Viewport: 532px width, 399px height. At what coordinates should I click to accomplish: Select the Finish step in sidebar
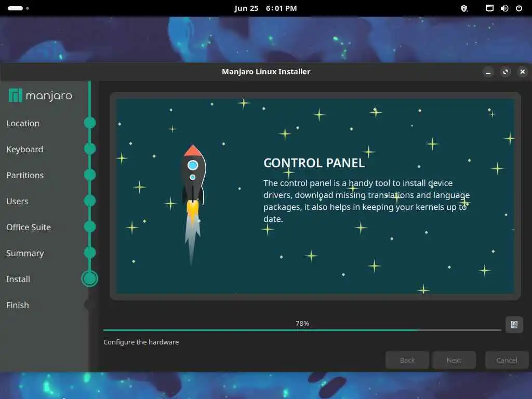point(18,305)
